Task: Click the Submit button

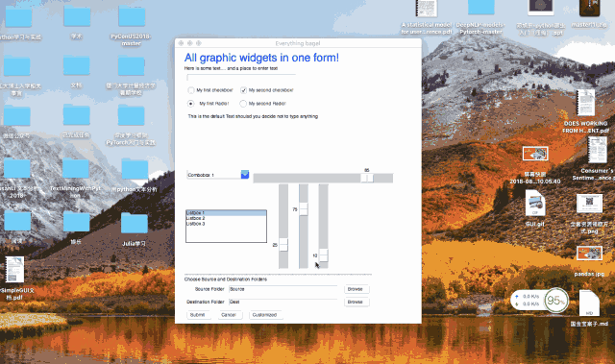Action: click(x=198, y=315)
